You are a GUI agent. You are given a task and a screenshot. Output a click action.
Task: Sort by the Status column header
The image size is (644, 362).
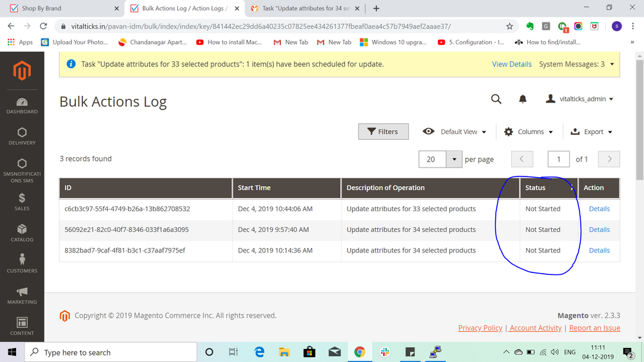pyautogui.click(x=536, y=188)
